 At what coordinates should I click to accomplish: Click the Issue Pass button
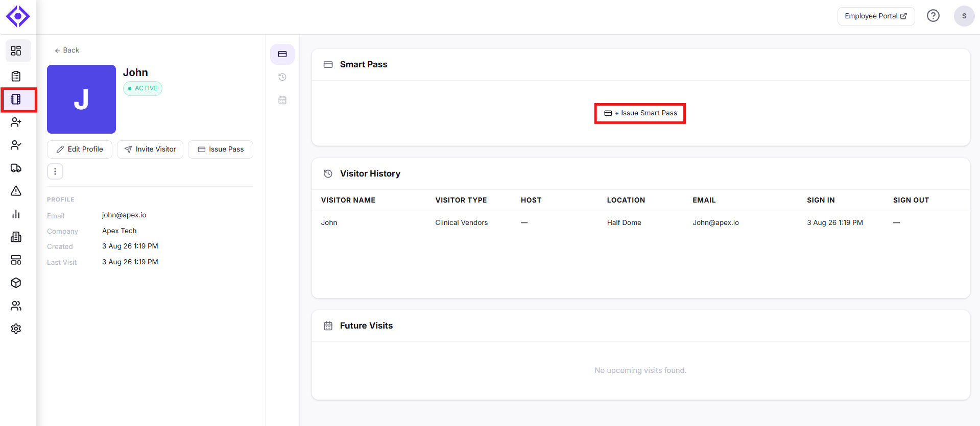(221, 149)
